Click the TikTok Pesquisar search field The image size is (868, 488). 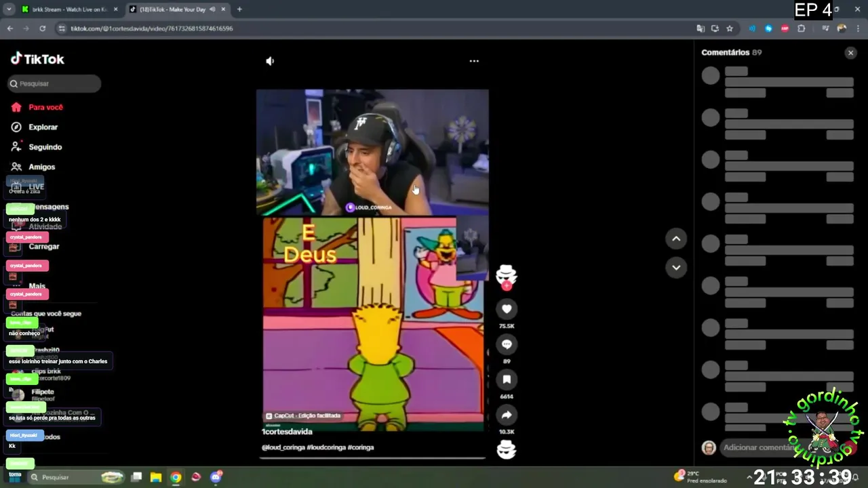(x=54, y=83)
